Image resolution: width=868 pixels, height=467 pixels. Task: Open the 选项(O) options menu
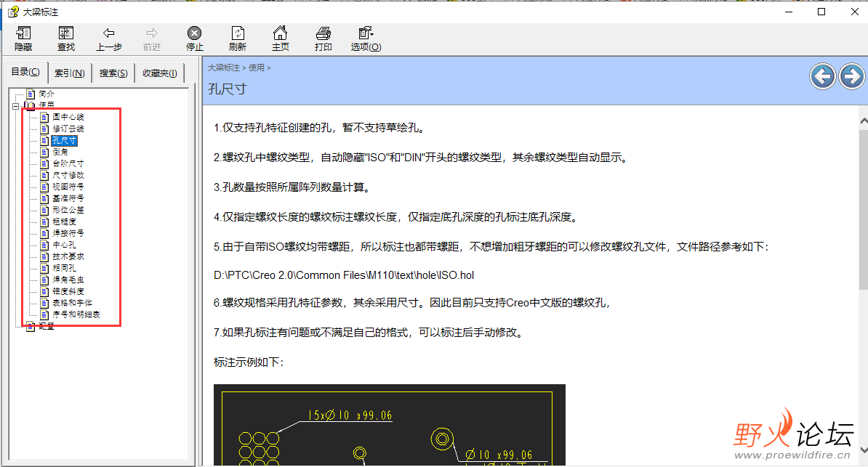366,38
